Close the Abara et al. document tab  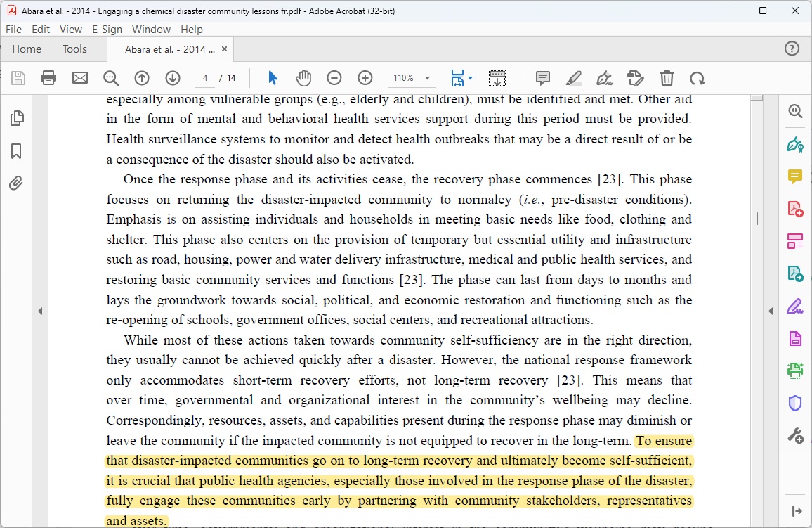224,49
